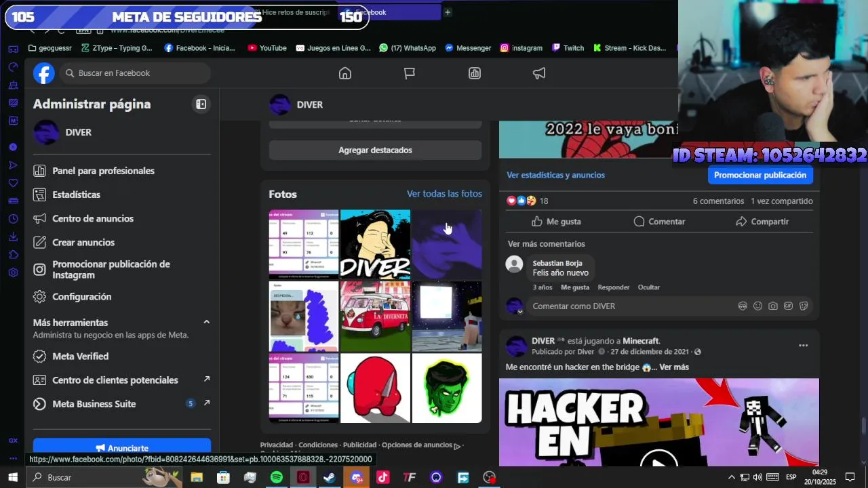This screenshot has height=488, width=868.
Task: Collapse the Administrar página sidebar panel icon
Action: click(x=201, y=104)
